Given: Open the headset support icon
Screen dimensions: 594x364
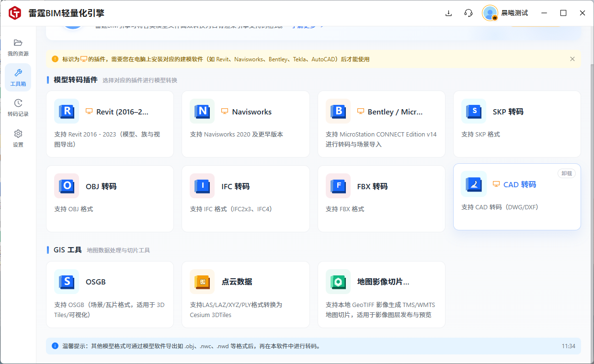Looking at the screenshot, I should click(x=468, y=13).
